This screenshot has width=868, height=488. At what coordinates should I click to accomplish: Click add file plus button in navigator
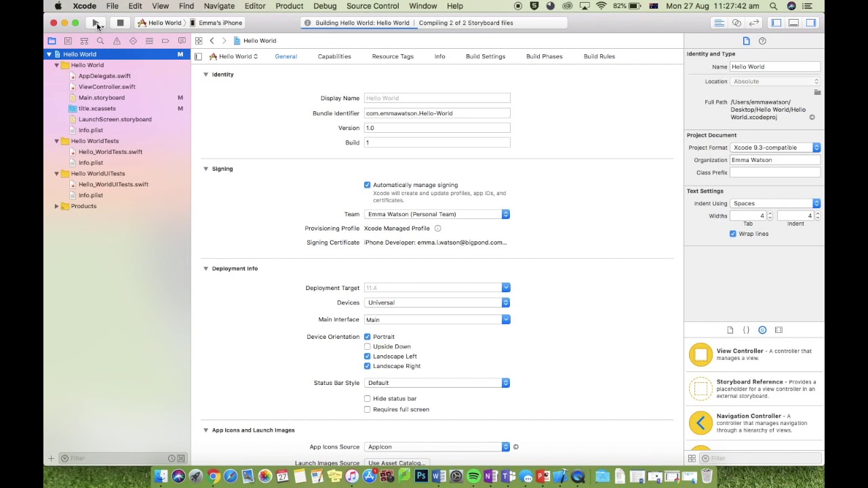(x=51, y=459)
